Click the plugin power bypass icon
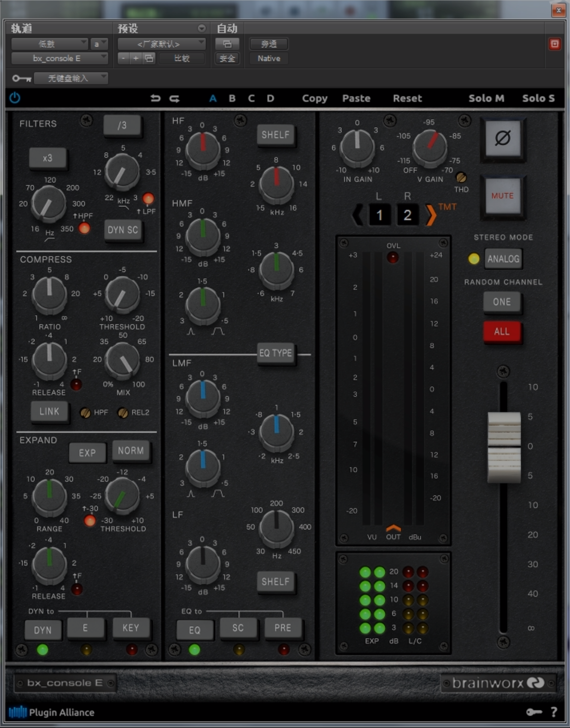This screenshot has height=728, width=570. (x=15, y=98)
